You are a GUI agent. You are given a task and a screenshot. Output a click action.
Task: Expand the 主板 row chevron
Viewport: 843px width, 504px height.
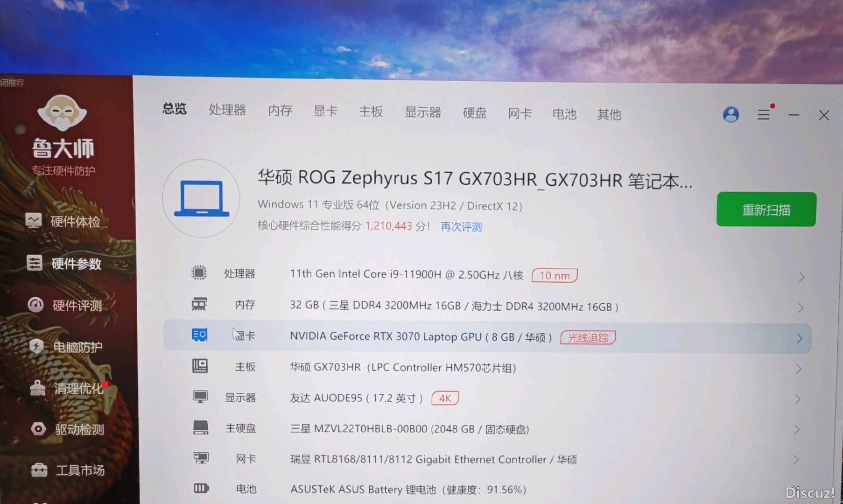pyautogui.click(x=799, y=369)
